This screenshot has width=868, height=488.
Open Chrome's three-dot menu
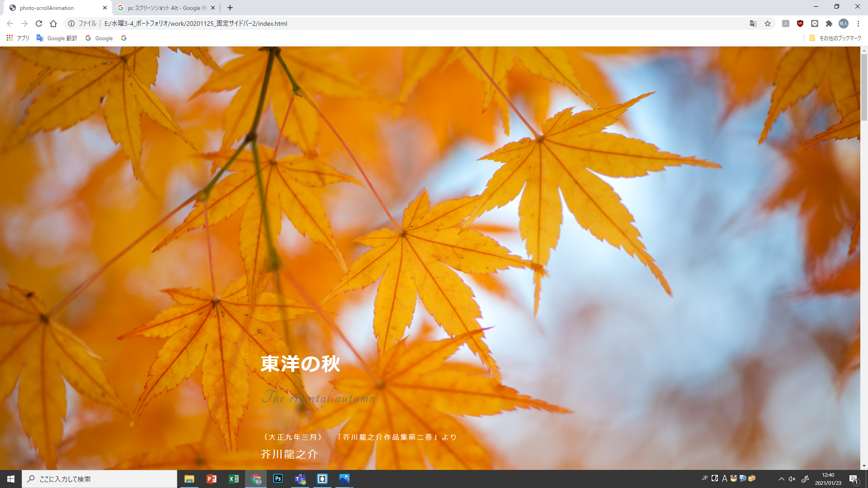858,23
